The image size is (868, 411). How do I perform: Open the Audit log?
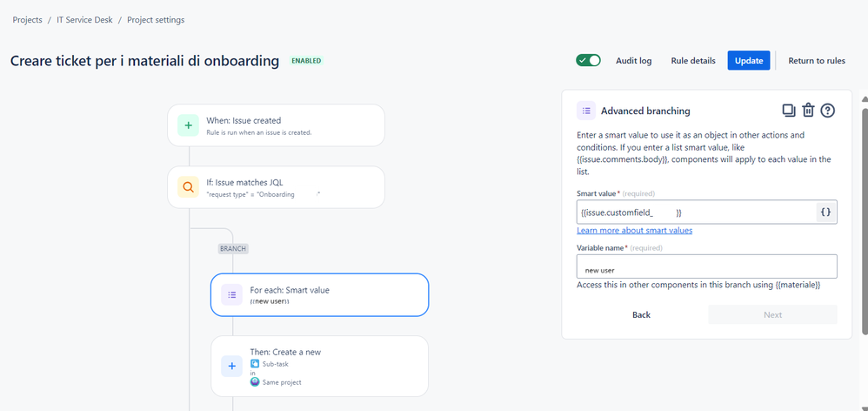point(634,61)
